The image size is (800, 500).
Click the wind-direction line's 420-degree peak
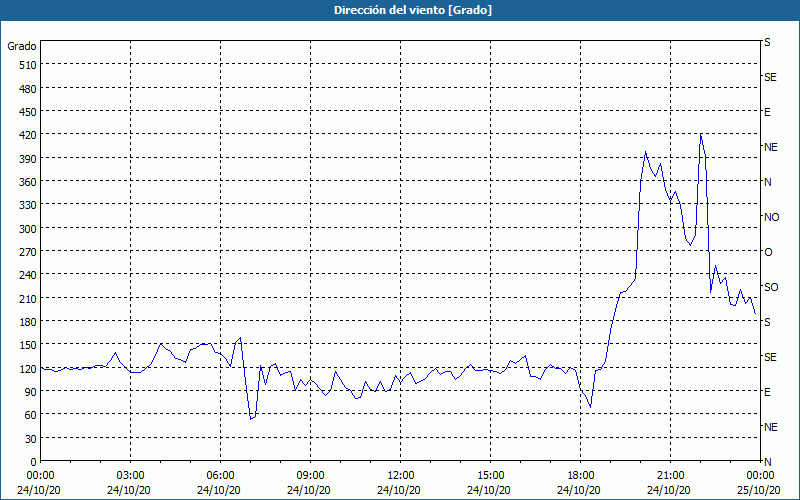click(x=701, y=134)
